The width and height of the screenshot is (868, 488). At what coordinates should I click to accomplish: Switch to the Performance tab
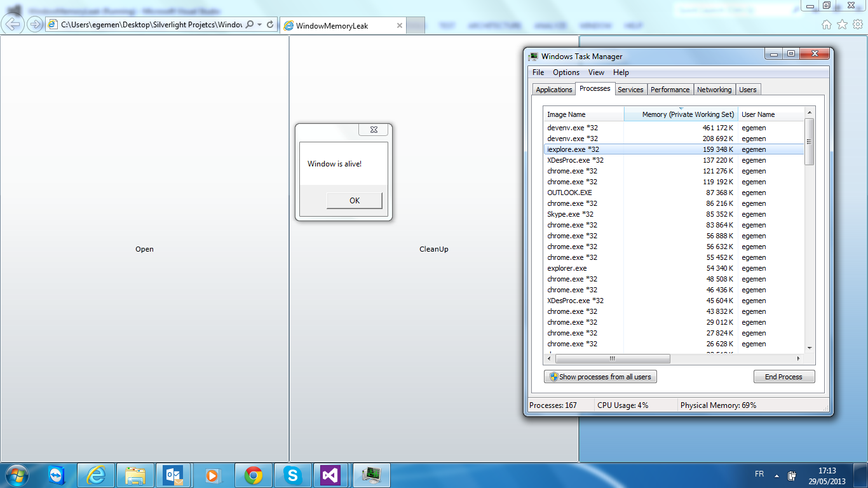[670, 90]
